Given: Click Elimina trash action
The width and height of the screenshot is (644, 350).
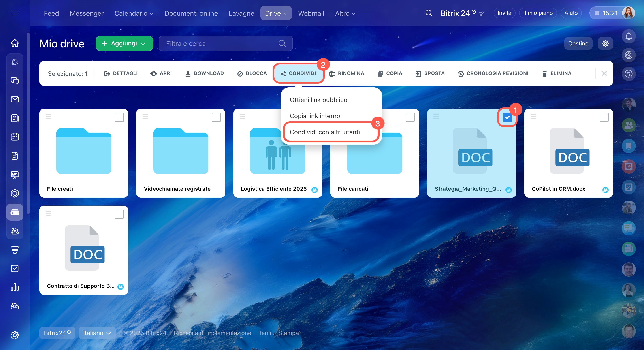Looking at the screenshot, I should pyautogui.click(x=557, y=73).
